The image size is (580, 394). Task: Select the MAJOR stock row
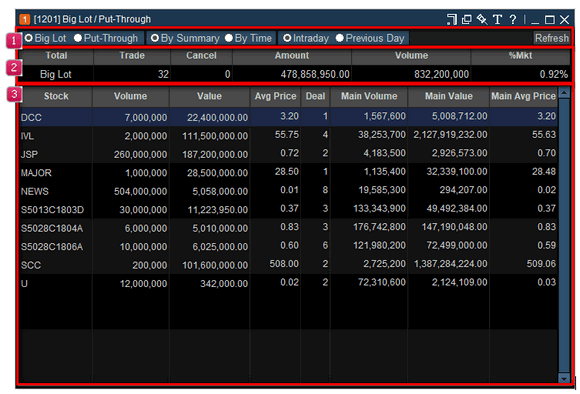click(x=289, y=172)
